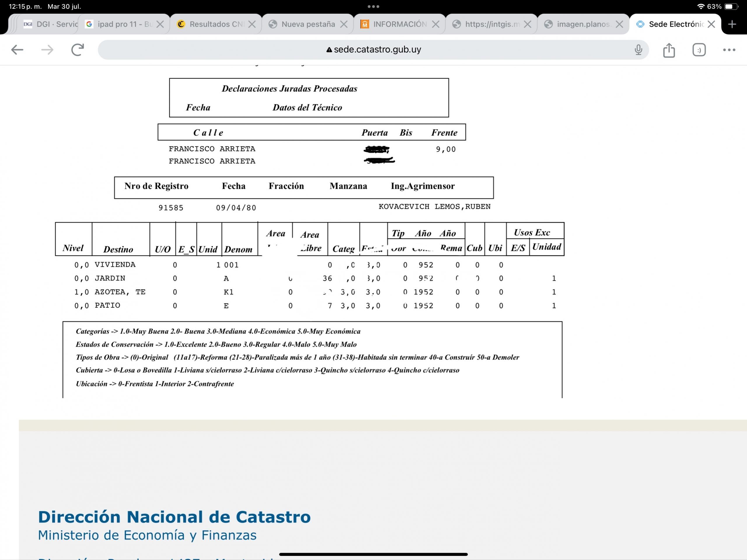Reload the catastro page

[x=78, y=50]
